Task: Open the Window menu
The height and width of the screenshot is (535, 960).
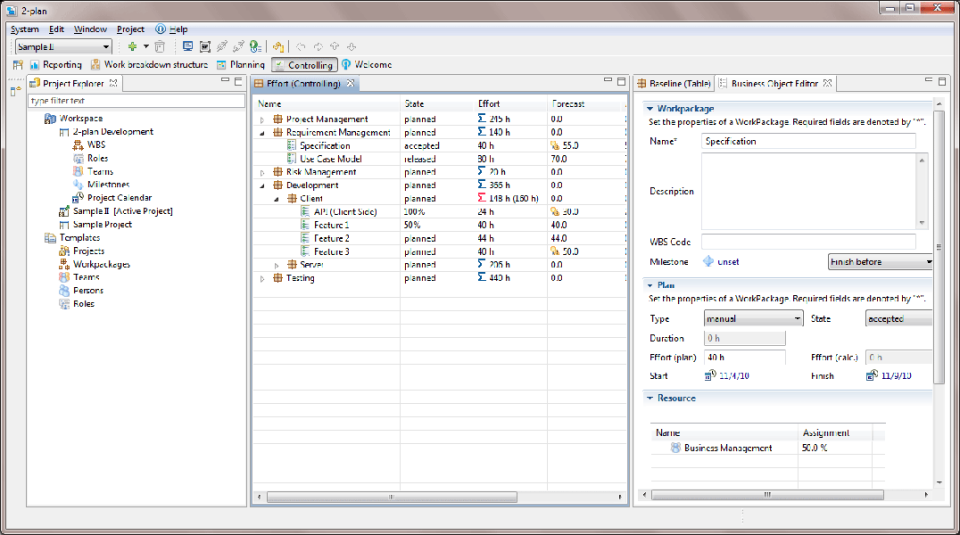Action: 90,29
